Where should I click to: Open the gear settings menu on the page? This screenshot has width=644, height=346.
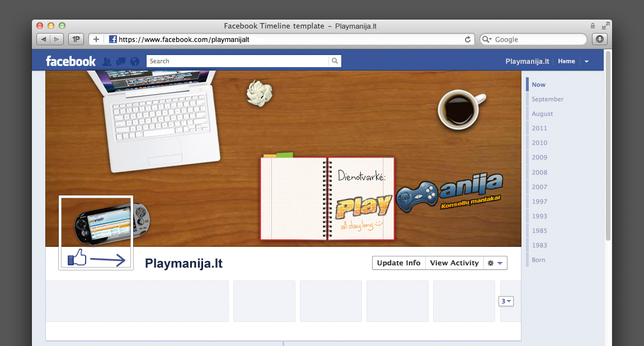pos(495,263)
